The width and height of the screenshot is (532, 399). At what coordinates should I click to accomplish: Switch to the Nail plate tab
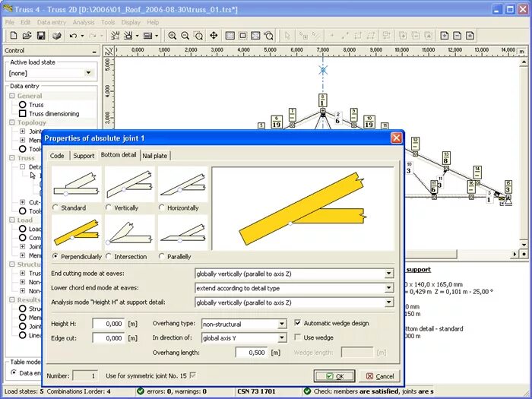[x=155, y=156]
